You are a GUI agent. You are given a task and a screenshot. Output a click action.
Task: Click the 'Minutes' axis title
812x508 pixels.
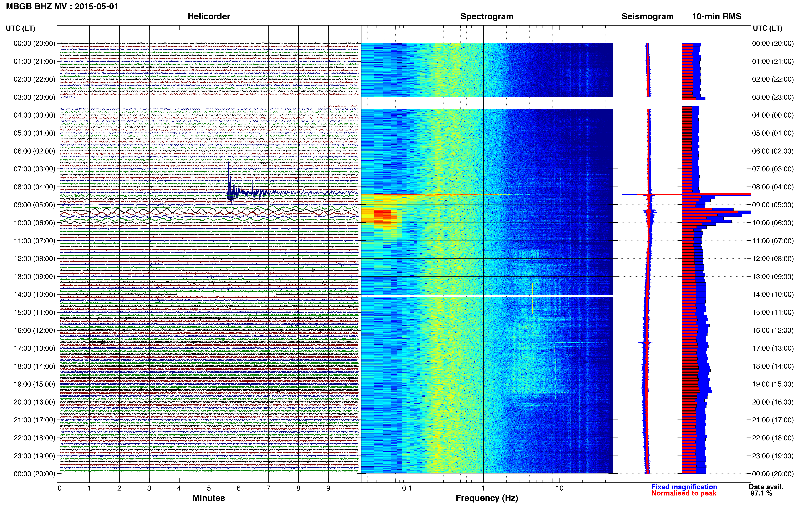click(x=208, y=498)
